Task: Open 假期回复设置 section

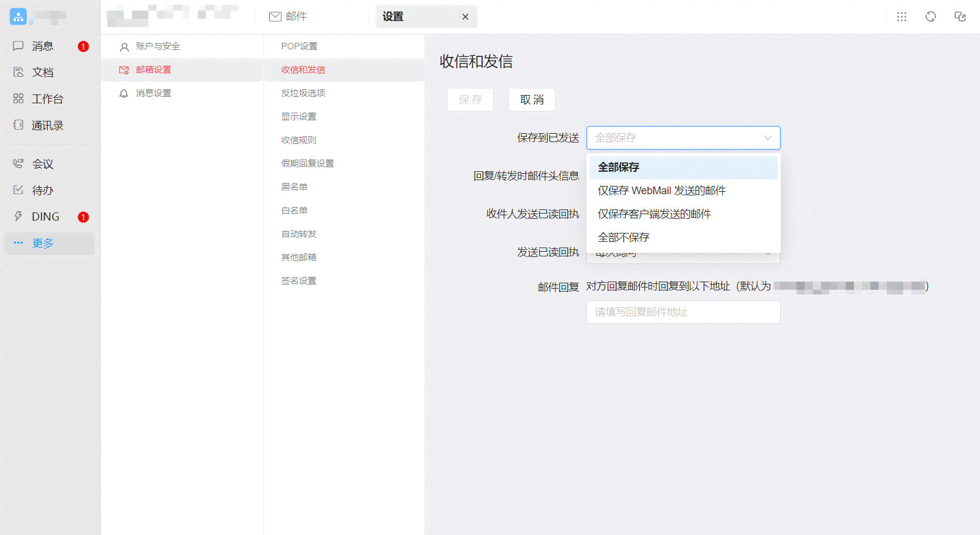Action: click(x=344, y=164)
